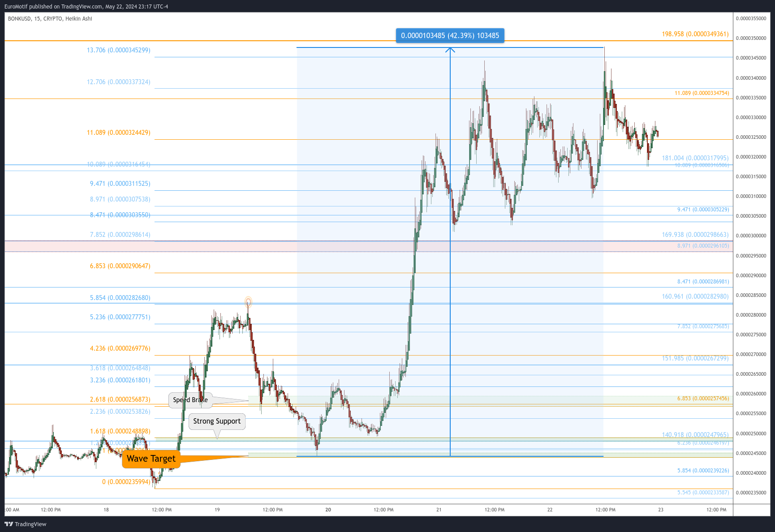Click right label 181.004 (0.0000317995)
Viewport: 775px width, 532px height.
coord(695,158)
